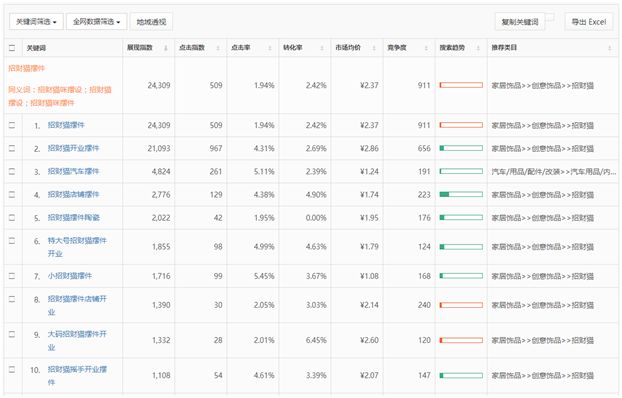The width and height of the screenshot is (622, 398).
Task: Click the ¥1.24 market price cell
Action: pos(369,171)
